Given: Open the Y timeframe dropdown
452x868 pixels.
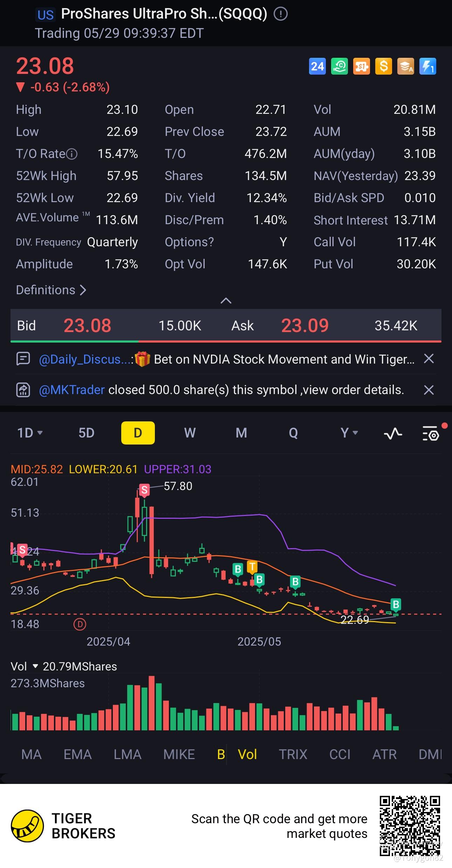Looking at the screenshot, I should (349, 433).
